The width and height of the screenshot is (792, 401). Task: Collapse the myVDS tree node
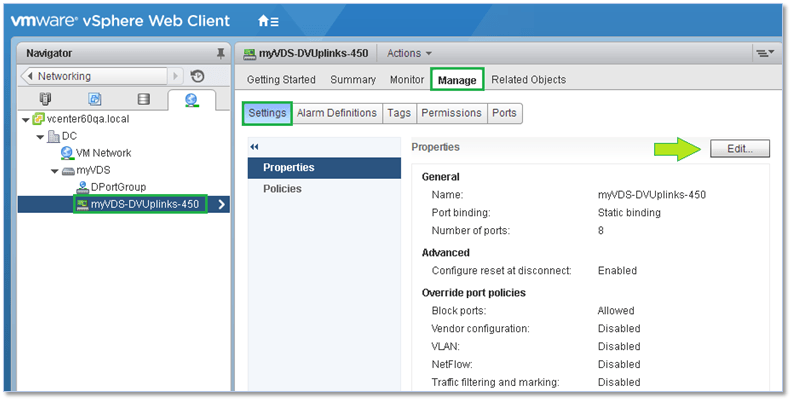[56, 171]
